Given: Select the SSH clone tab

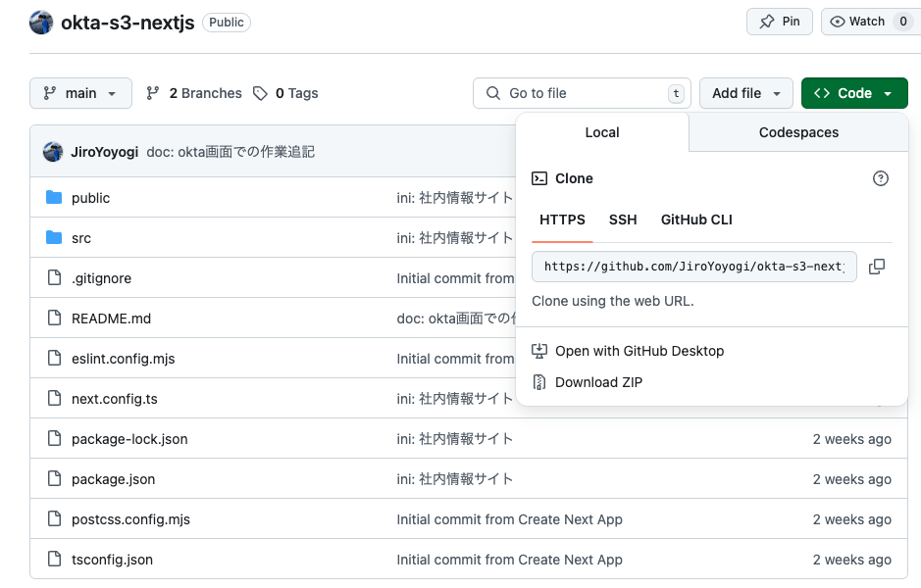Looking at the screenshot, I should [x=623, y=220].
